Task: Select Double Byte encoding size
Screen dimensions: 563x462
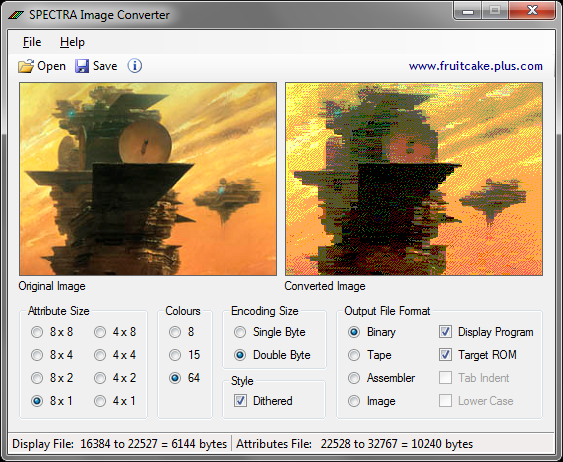Action: pyautogui.click(x=240, y=355)
